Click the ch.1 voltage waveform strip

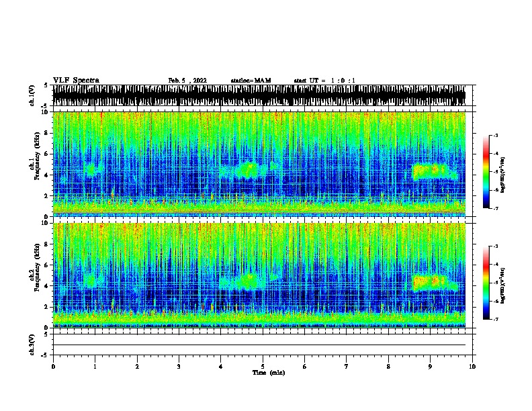tap(259, 95)
